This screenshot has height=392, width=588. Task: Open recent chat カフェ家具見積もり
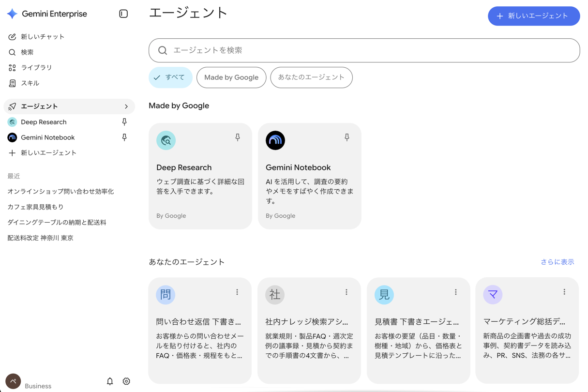click(35, 207)
